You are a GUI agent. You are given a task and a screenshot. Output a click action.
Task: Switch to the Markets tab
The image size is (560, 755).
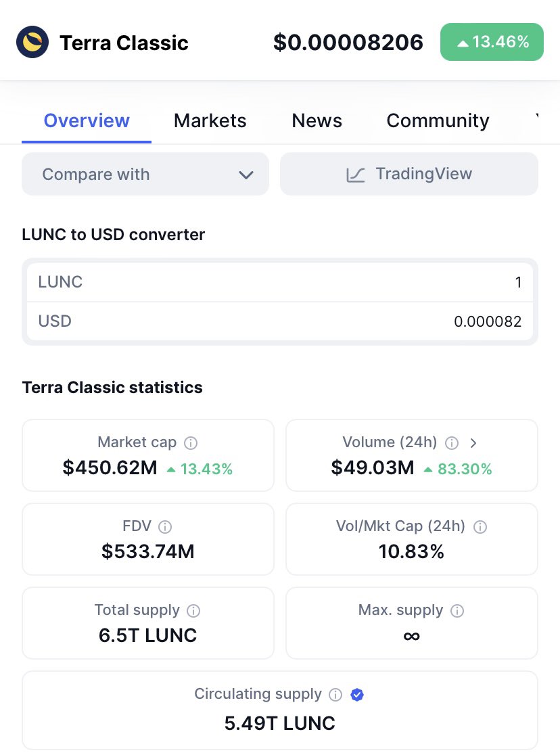click(210, 120)
